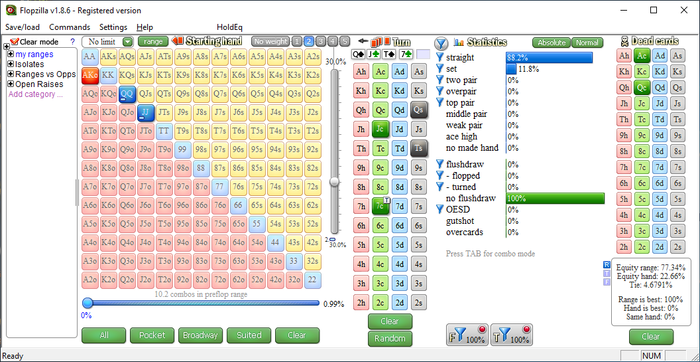Click the T equity mode icon

tap(606, 273)
